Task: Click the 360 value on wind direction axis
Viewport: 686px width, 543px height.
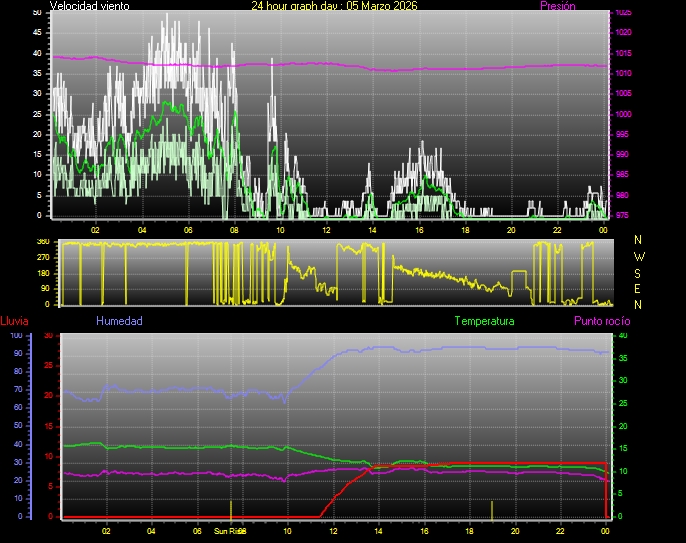Action: pyautogui.click(x=42, y=242)
